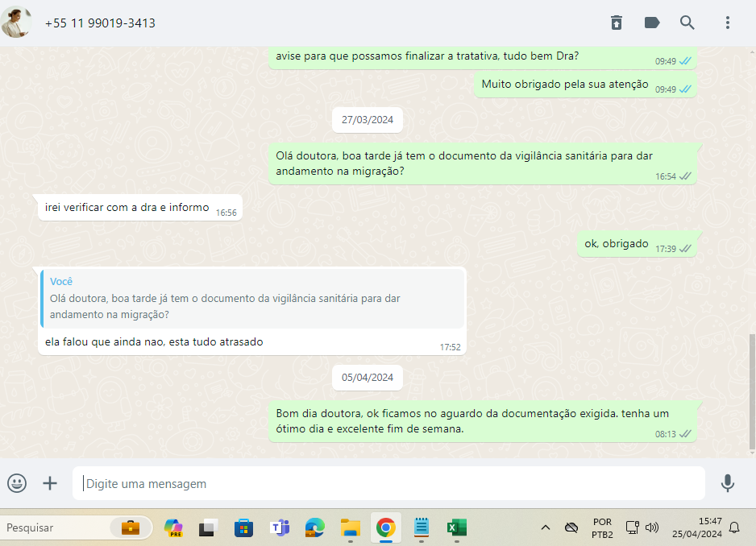Click the Windows Pesquisar search box
Image resolution: width=756 pixels, height=546 pixels.
coord(56,527)
